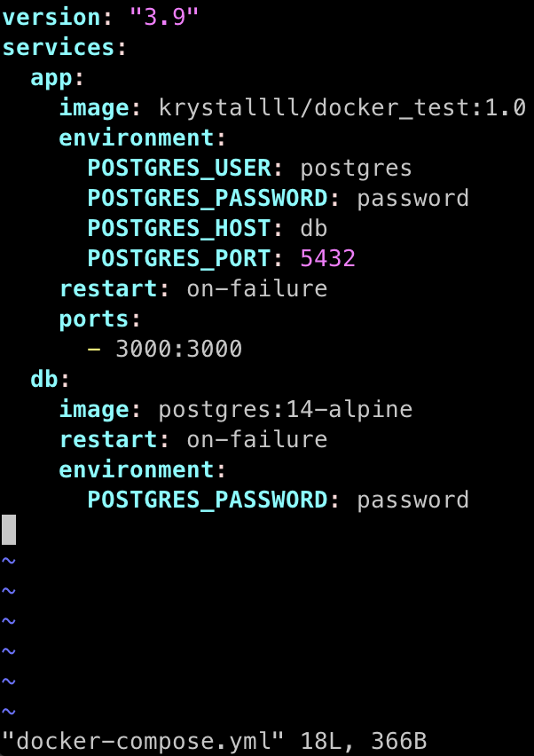Screen dimensions: 534x756
Task: Click postgres:14-alpine image value
Action: [286, 410]
